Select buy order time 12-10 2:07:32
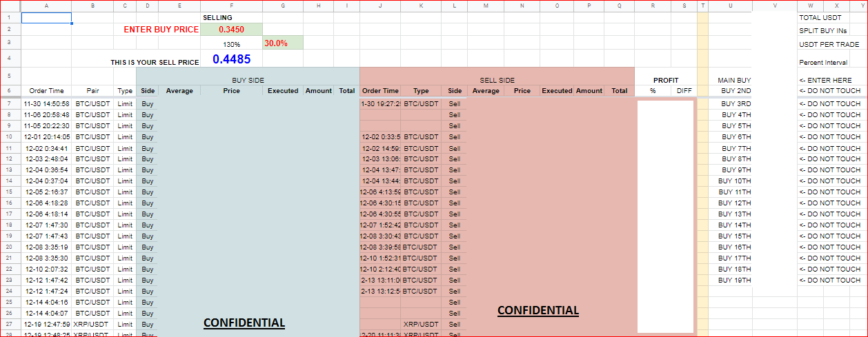The image size is (868, 337). tap(46, 269)
